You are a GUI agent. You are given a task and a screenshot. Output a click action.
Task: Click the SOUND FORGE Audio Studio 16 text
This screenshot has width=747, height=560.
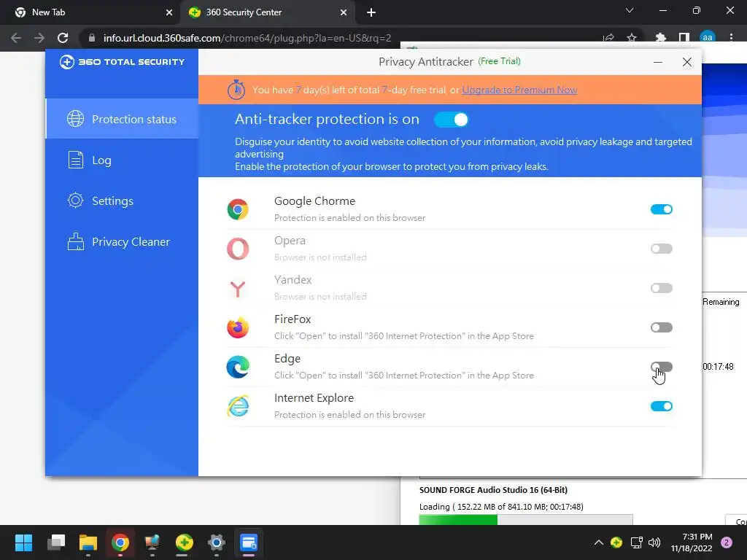[494, 490]
